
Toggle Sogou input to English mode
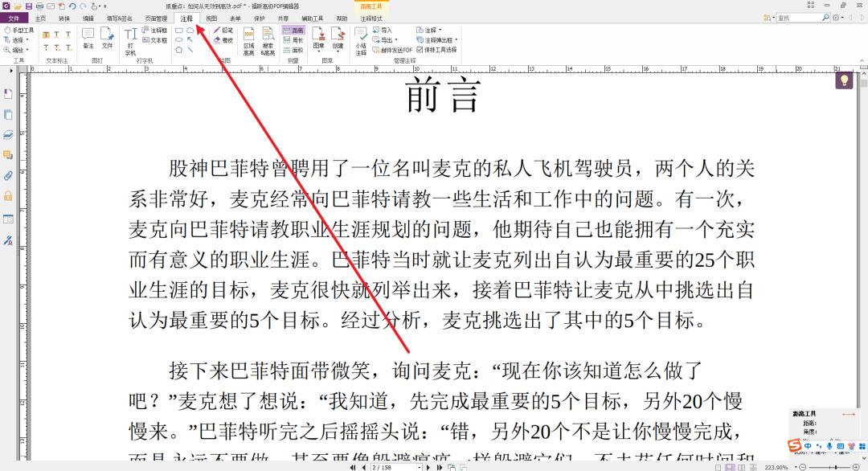tap(808, 446)
